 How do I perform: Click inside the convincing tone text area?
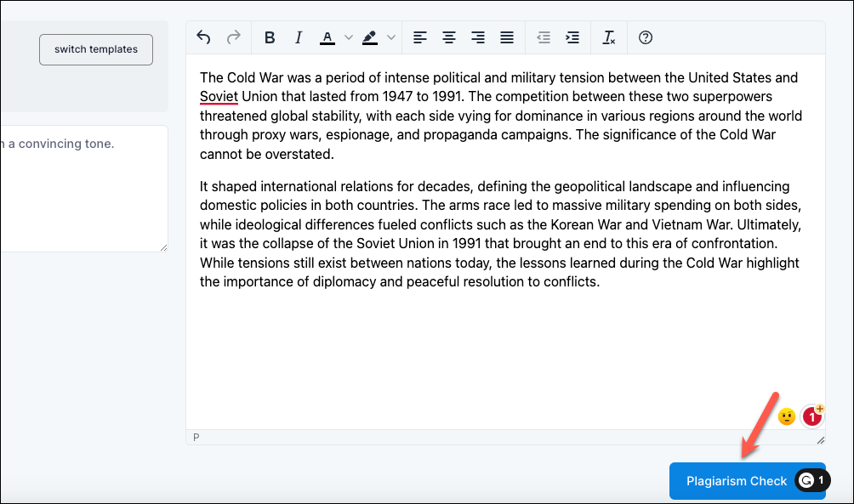click(x=84, y=189)
